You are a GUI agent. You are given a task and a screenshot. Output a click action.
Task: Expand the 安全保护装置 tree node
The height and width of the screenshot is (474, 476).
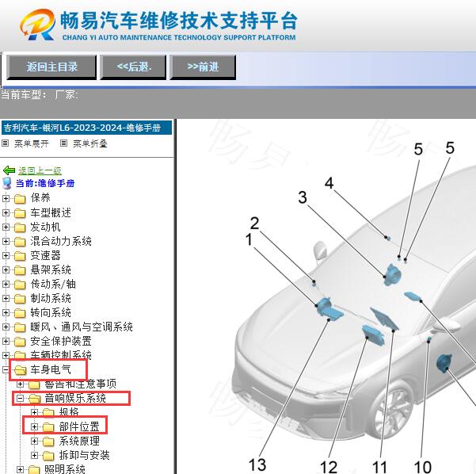pos(6,341)
